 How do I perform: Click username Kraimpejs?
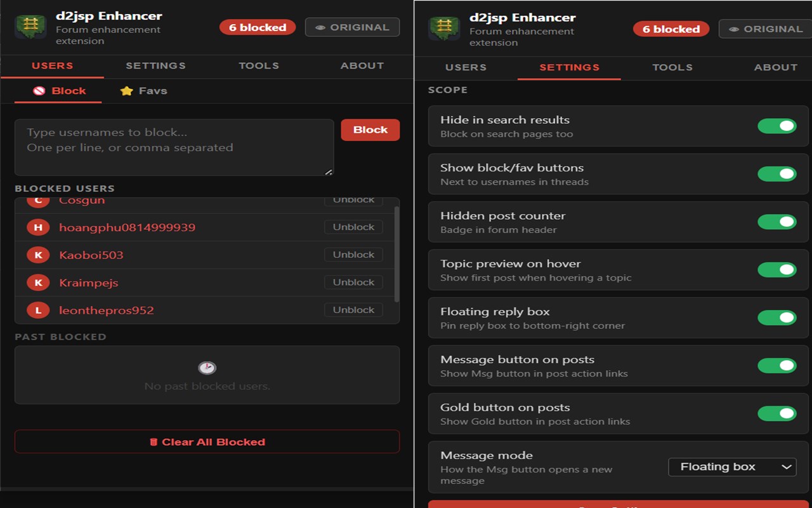coord(89,283)
